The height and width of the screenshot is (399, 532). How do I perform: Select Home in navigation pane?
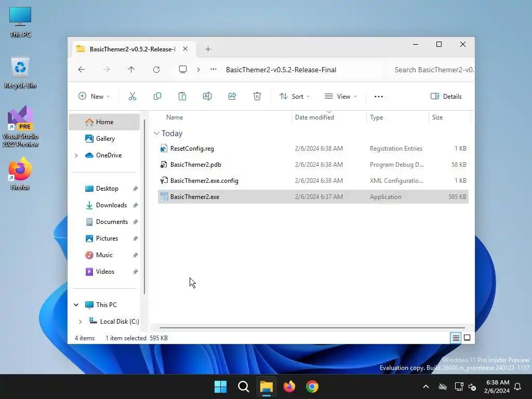point(104,122)
